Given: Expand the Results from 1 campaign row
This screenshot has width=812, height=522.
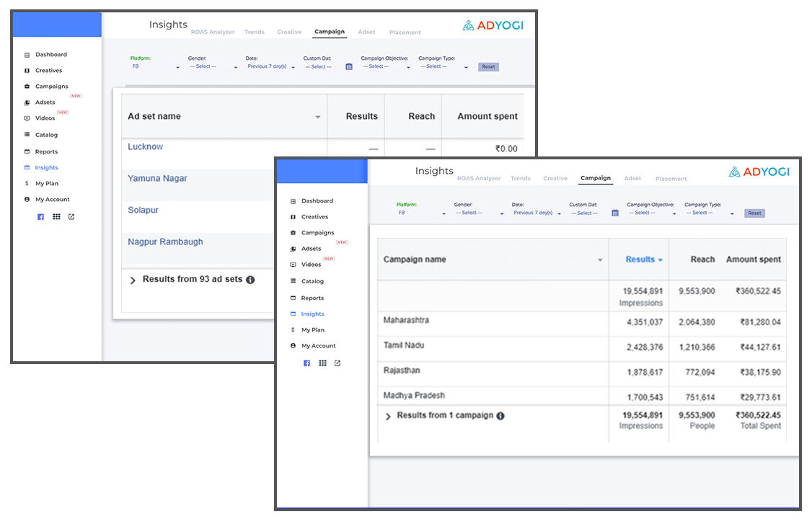Looking at the screenshot, I should [x=388, y=417].
